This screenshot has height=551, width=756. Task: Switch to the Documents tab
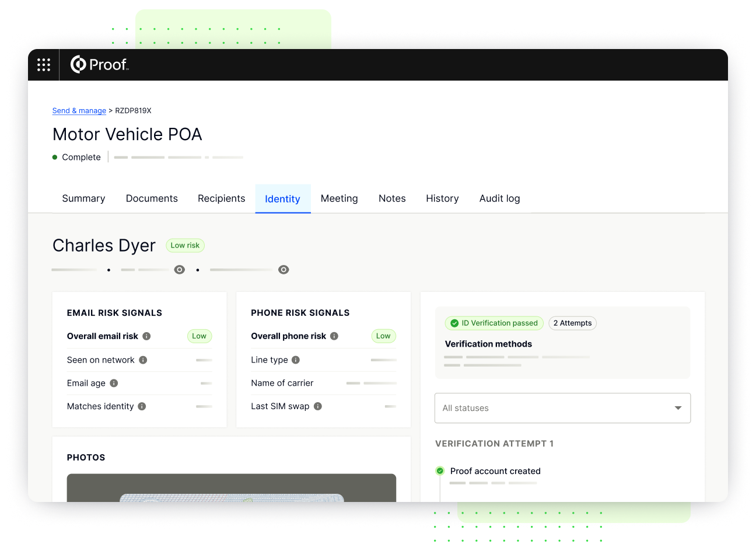click(x=152, y=198)
